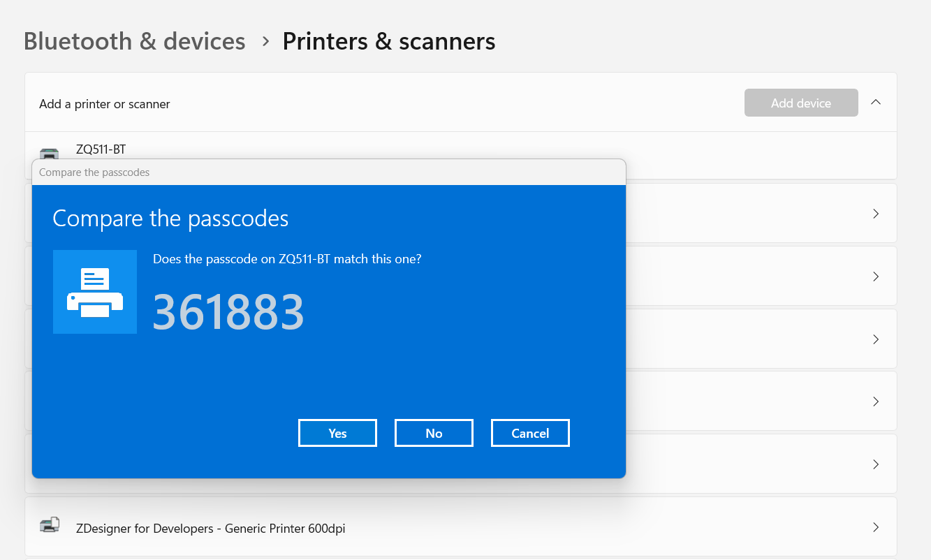Collapse the Add a printer or scanner section
The width and height of the screenshot is (931, 560).
pyautogui.click(x=876, y=101)
